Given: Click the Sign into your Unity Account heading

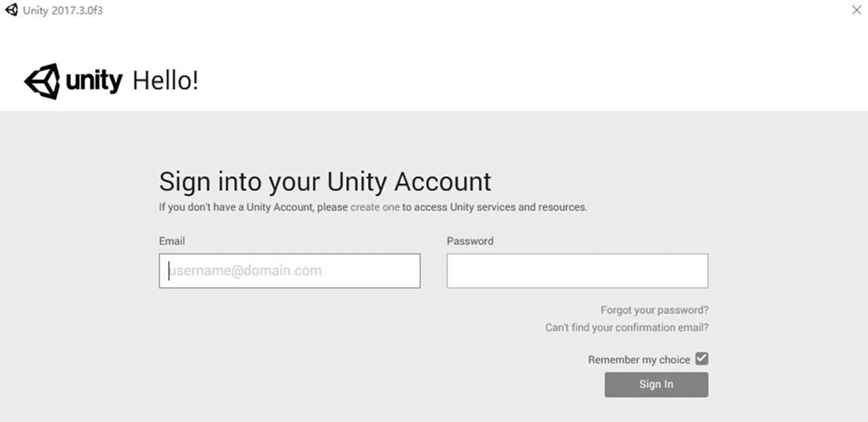Looking at the screenshot, I should pyautogui.click(x=325, y=182).
